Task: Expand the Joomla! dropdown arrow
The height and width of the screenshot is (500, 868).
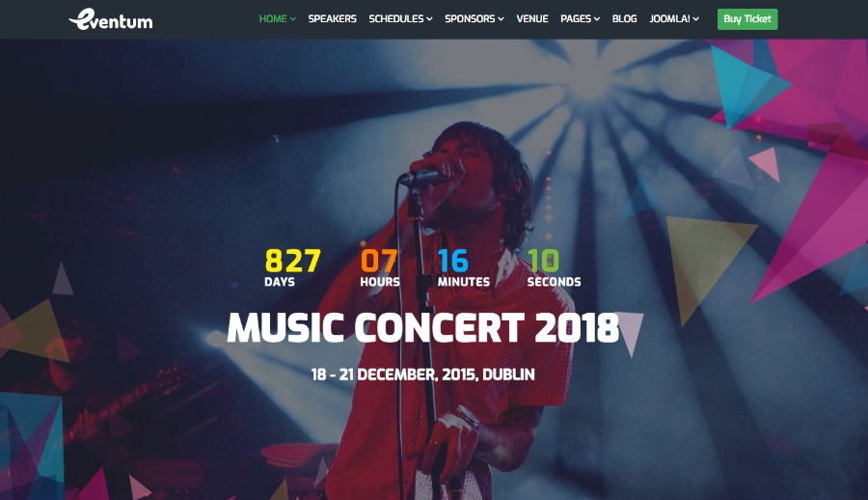Action: pos(695,19)
